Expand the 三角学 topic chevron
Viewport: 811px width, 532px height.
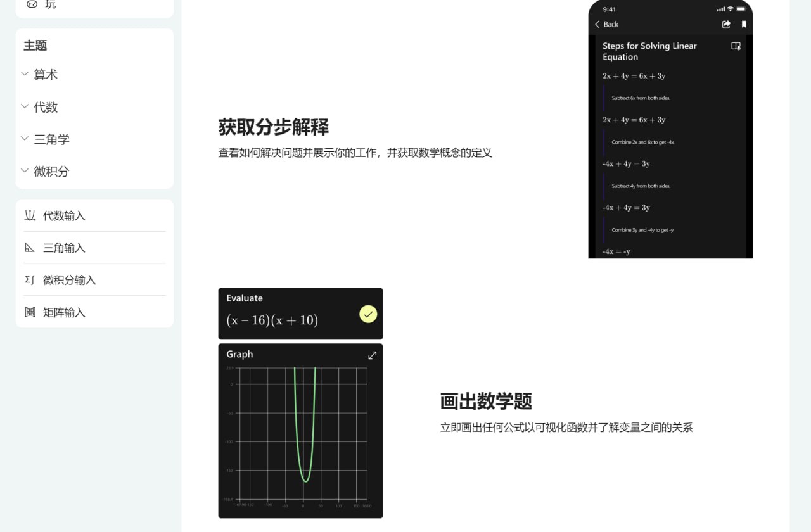point(25,139)
